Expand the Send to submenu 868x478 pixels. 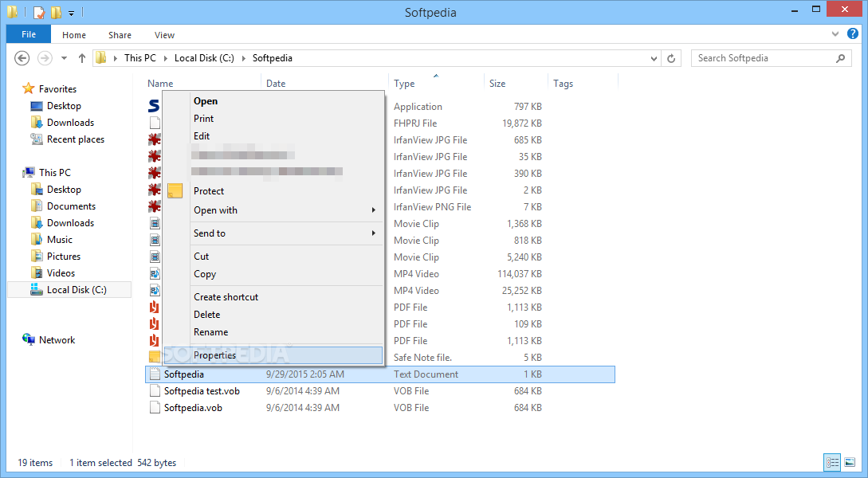(x=273, y=233)
